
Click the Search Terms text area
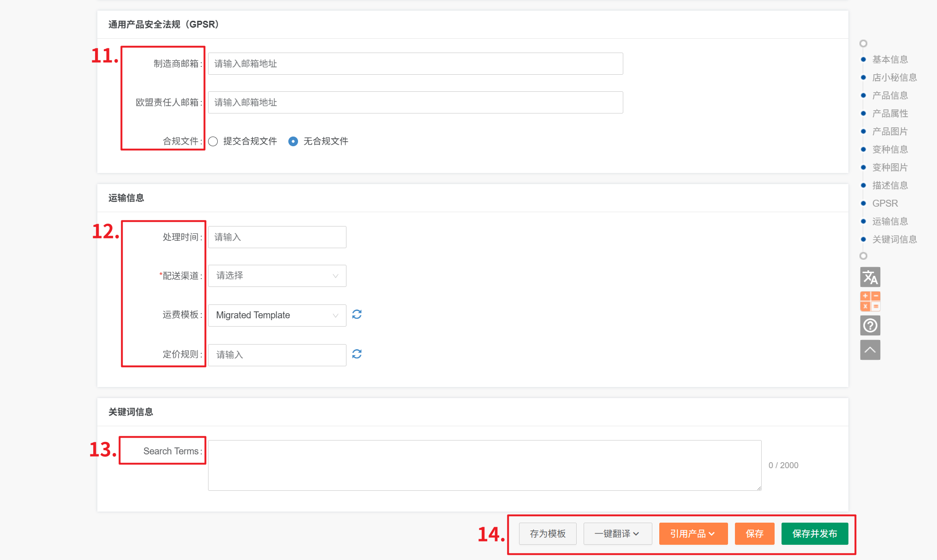484,465
